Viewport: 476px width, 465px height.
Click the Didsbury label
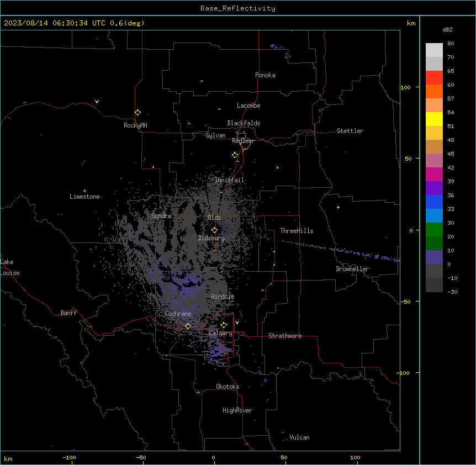pyautogui.click(x=211, y=238)
